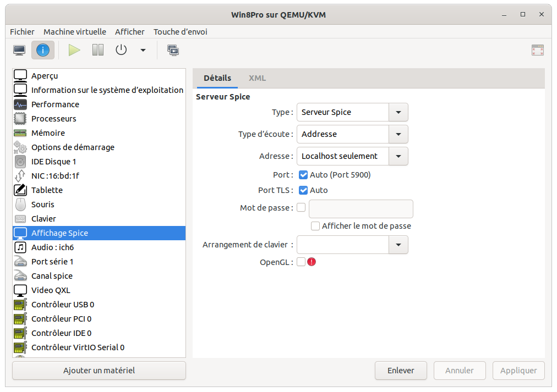Open Information sur le système d'exploitation
The image size is (557, 392).
pyautogui.click(x=99, y=90)
